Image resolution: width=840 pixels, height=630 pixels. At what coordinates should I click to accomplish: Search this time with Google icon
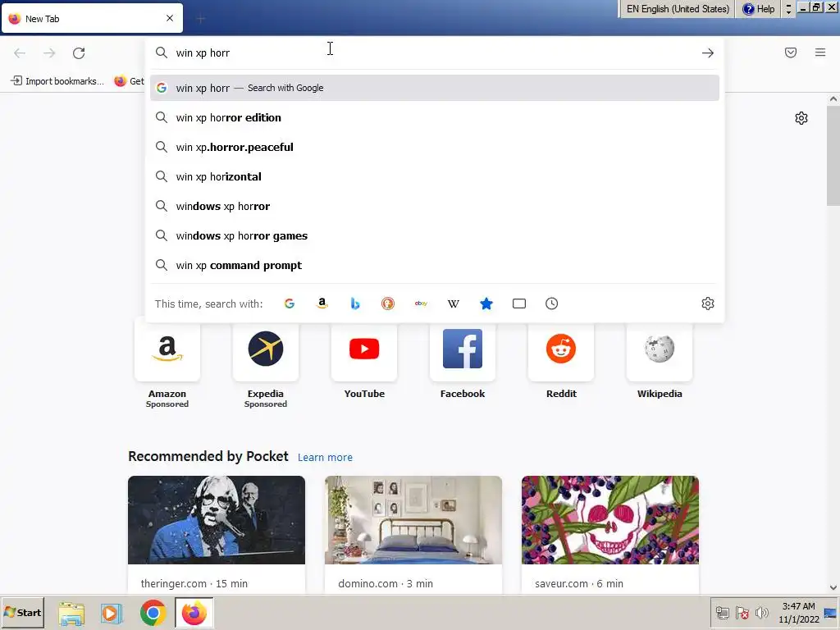pyautogui.click(x=290, y=304)
